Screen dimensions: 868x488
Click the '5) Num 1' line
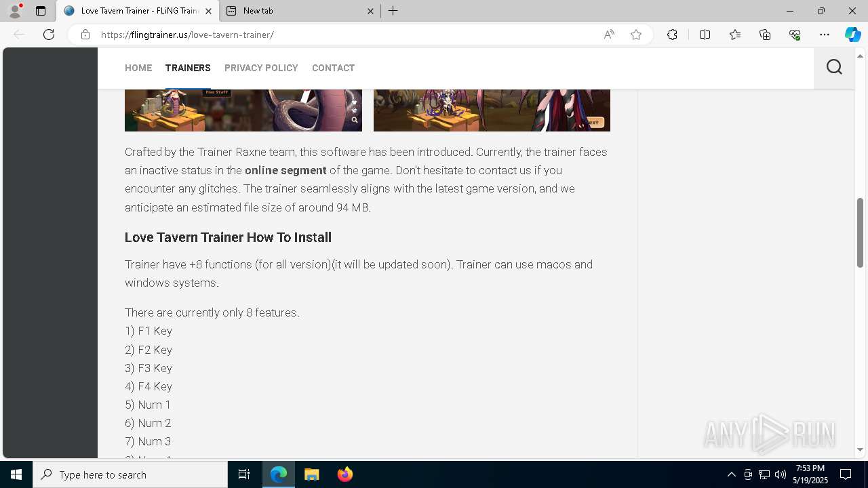click(148, 405)
